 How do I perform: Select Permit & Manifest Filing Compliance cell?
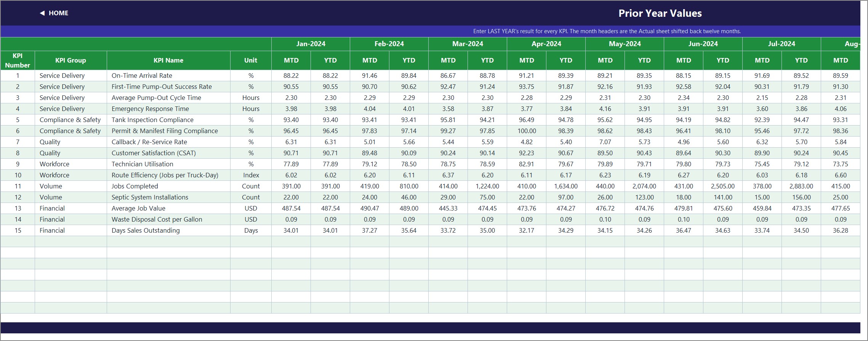click(168, 131)
